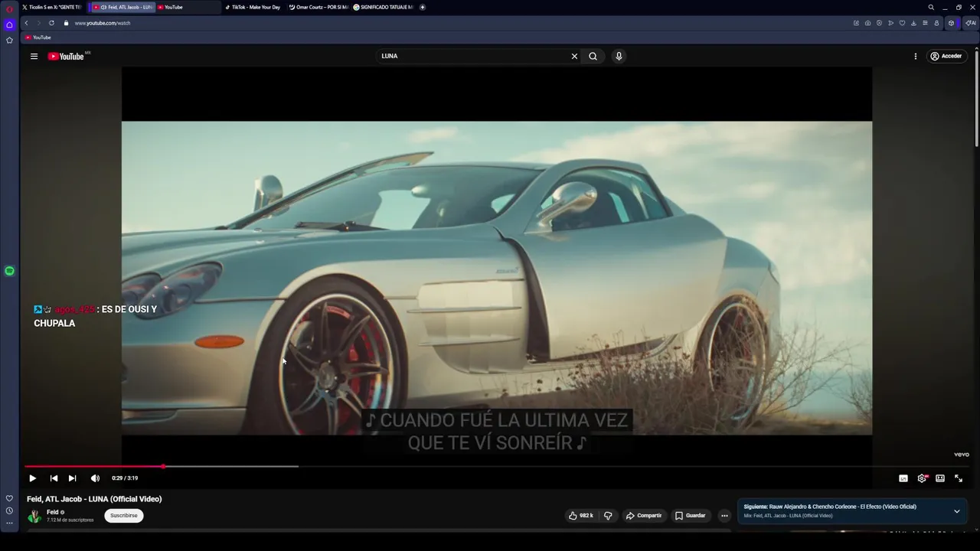Enter fullscreen mode

pos(959,478)
